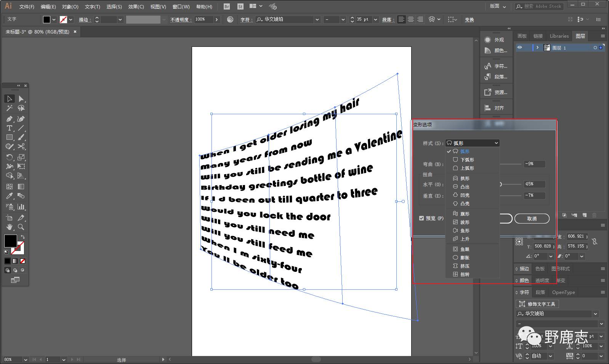Toggle visibility eye of 图层 1
The height and width of the screenshot is (364, 609).
point(520,48)
